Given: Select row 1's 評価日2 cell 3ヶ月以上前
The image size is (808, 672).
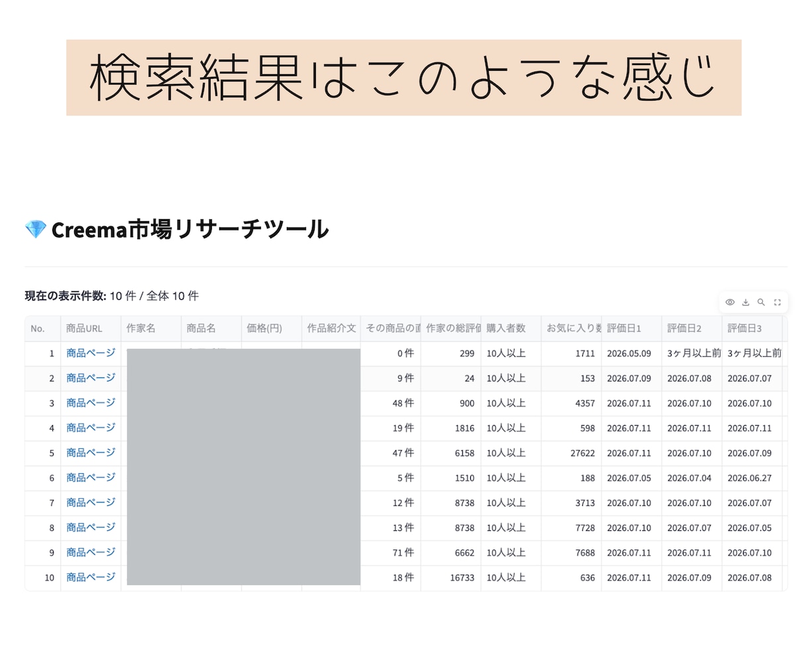Looking at the screenshot, I should [x=692, y=354].
